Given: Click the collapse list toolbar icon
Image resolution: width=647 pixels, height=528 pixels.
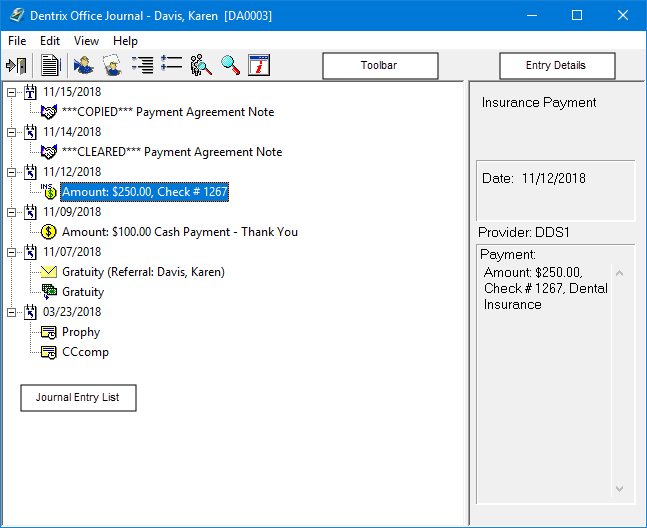Looking at the screenshot, I should [x=171, y=64].
